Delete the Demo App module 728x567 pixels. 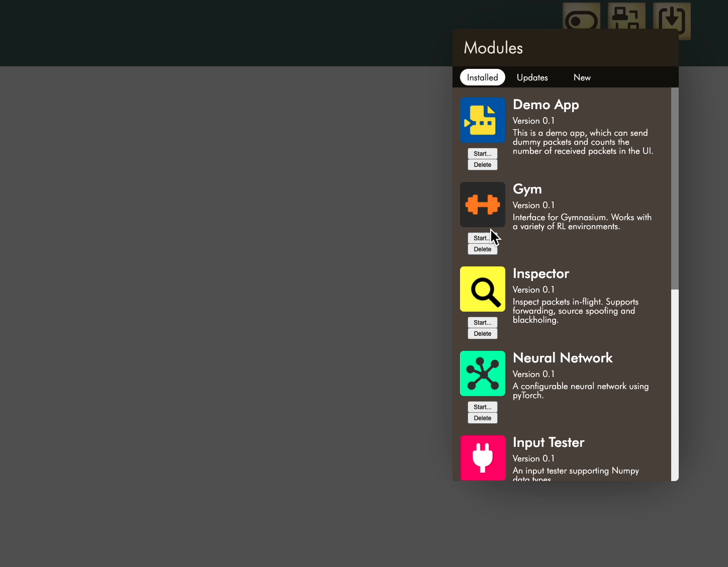point(482,164)
